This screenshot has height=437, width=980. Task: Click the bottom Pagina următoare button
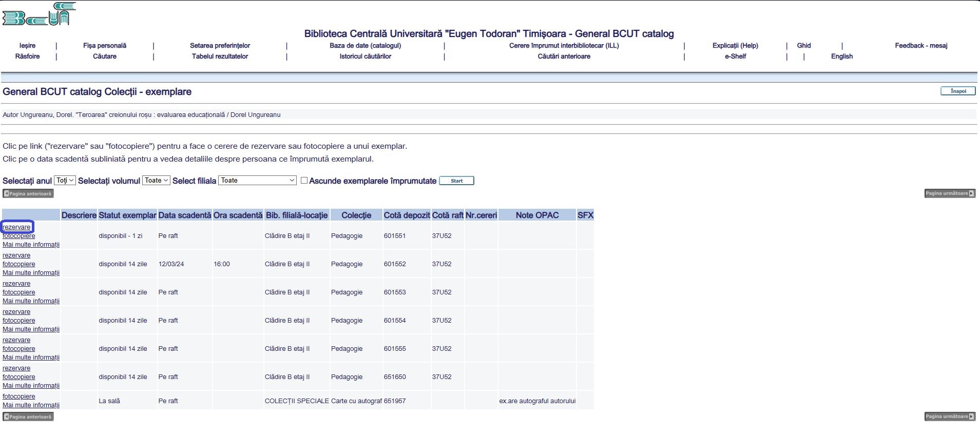pyautogui.click(x=949, y=416)
